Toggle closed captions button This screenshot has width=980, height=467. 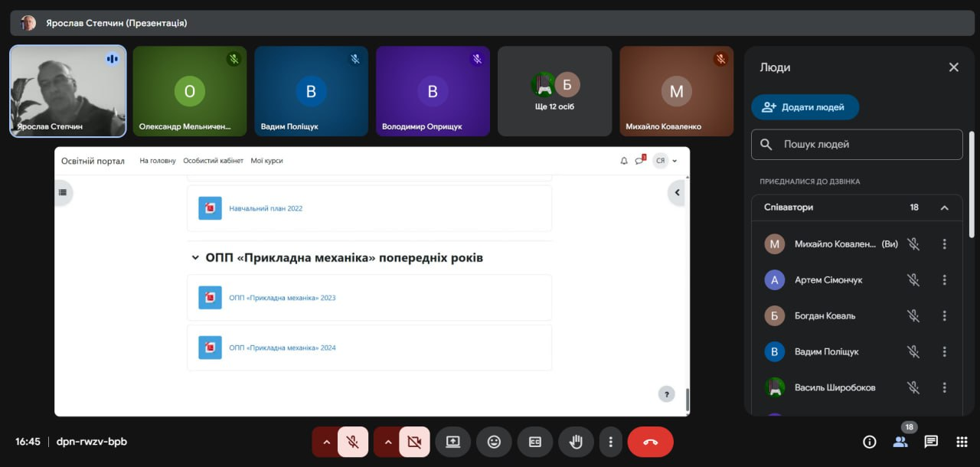coord(535,442)
